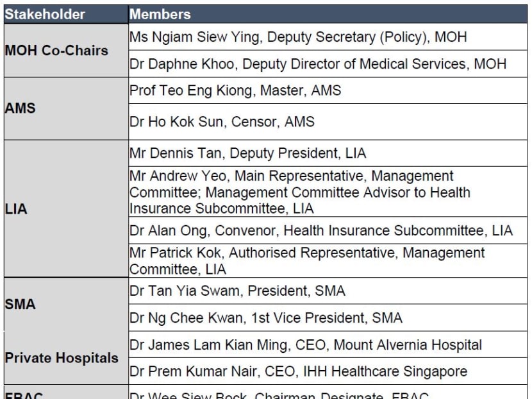
Task: Select the Dr Prem Kumar Nair row
Action: [x=328, y=371]
